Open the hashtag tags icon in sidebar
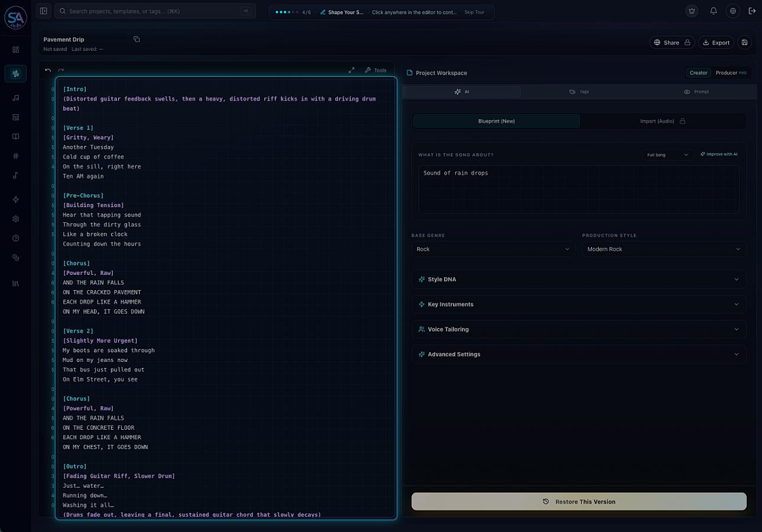Viewport: 762px width, 532px height. pos(15,156)
